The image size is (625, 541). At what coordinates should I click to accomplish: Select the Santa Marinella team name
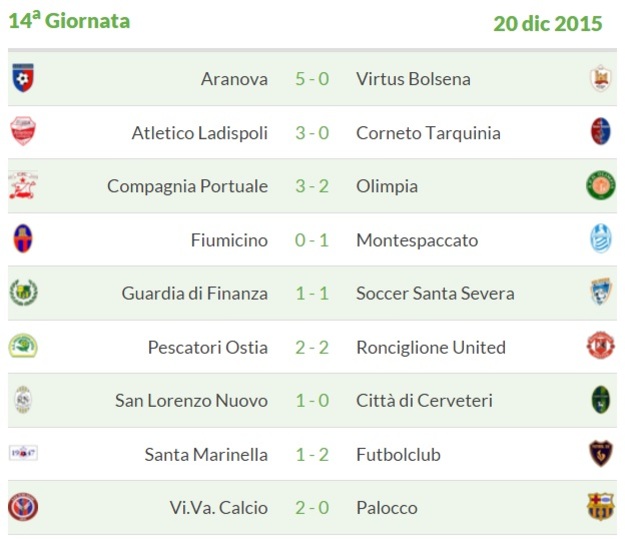[206, 454]
